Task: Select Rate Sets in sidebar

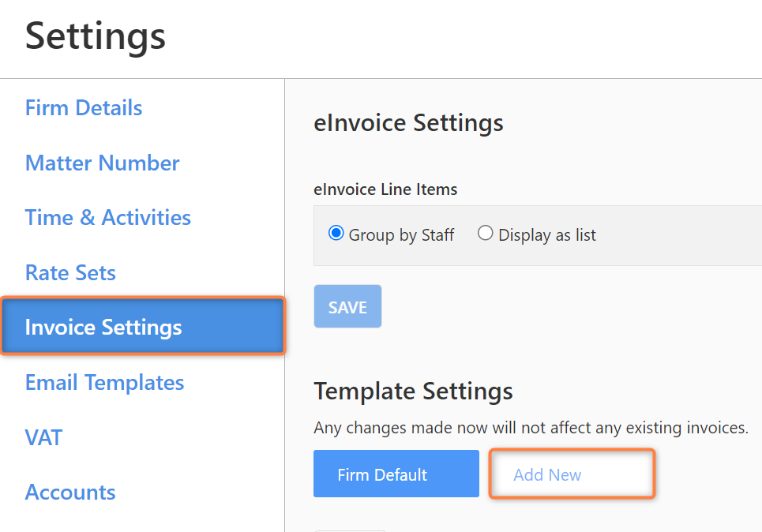Action: click(70, 272)
